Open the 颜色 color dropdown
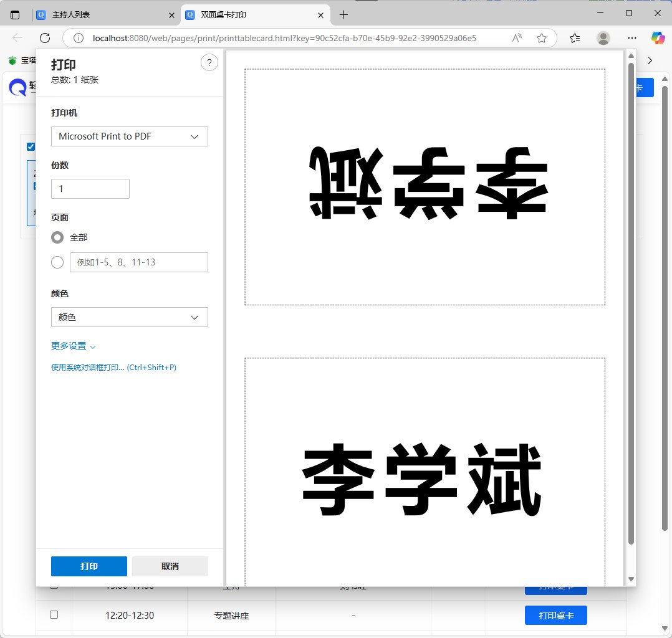This screenshot has height=638, width=672. coord(130,317)
